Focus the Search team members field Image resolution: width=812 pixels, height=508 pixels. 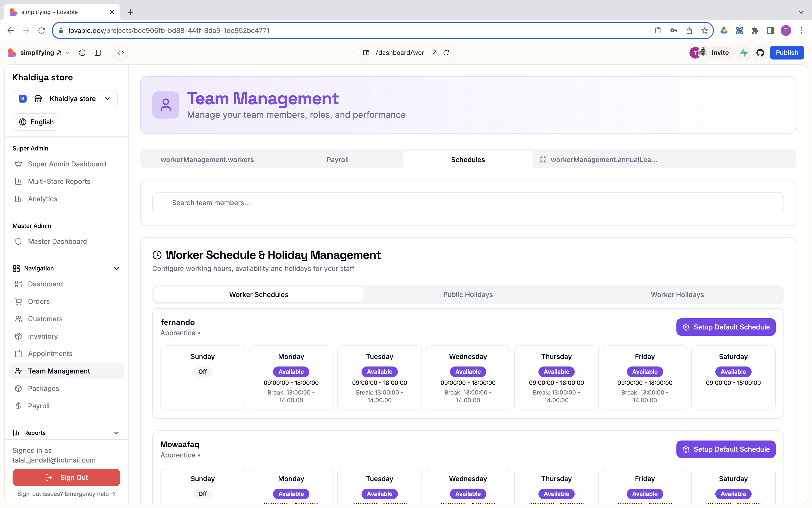point(468,203)
